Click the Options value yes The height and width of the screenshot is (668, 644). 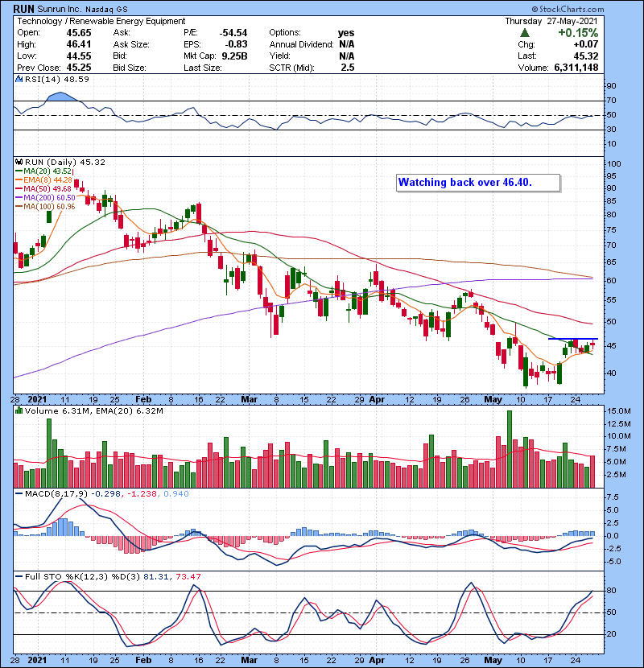346,33
